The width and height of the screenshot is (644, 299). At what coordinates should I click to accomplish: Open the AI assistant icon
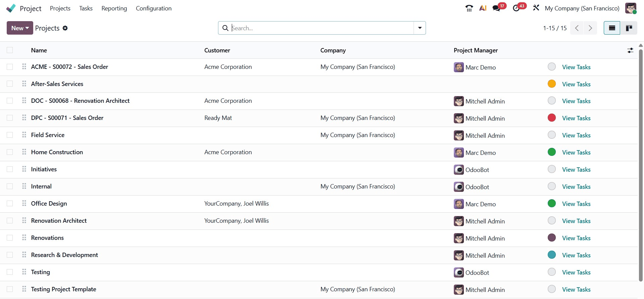(x=483, y=8)
